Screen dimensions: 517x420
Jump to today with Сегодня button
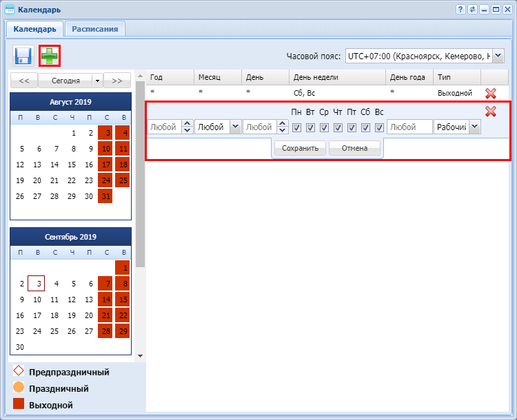tap(65, 81)
